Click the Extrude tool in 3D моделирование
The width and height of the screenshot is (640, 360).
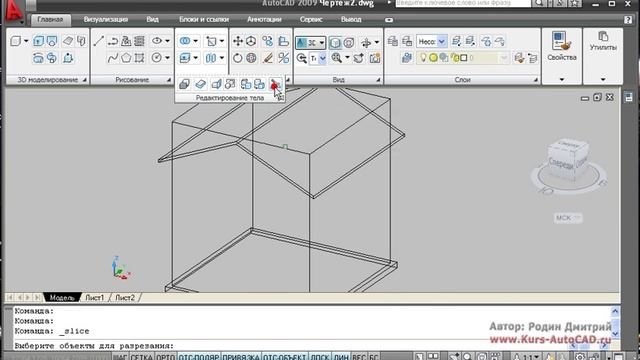[38, 41]
